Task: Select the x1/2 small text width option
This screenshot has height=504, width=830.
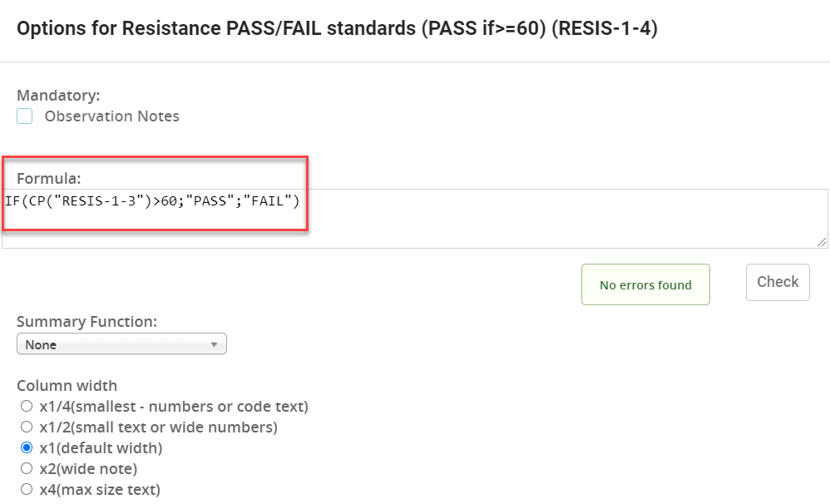Action: (27, 427)
